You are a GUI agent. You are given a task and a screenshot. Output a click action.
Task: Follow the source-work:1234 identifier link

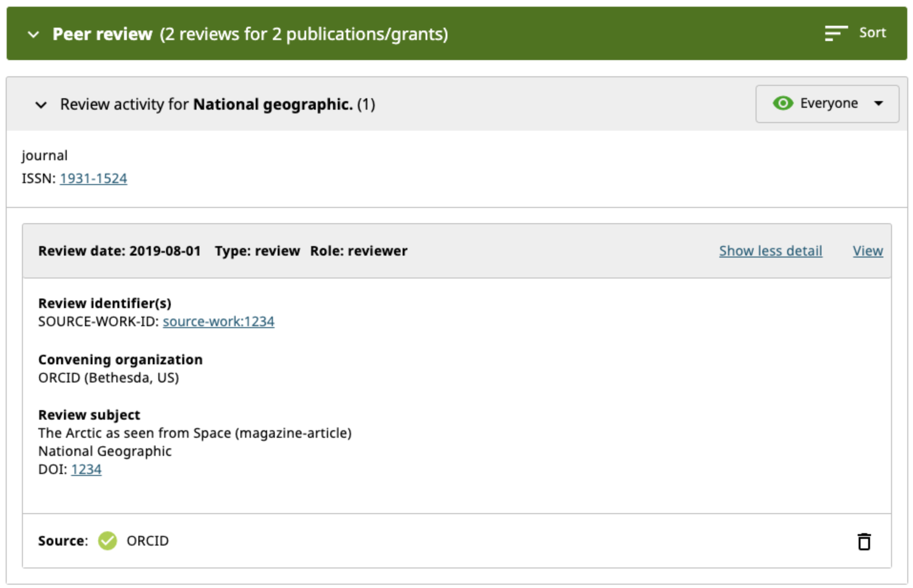[218, 321]
